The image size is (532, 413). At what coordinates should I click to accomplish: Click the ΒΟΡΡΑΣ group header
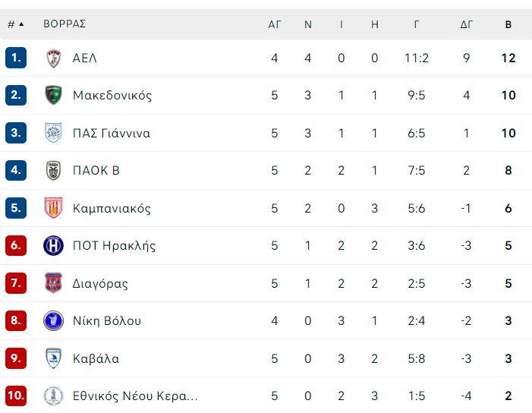65,24
